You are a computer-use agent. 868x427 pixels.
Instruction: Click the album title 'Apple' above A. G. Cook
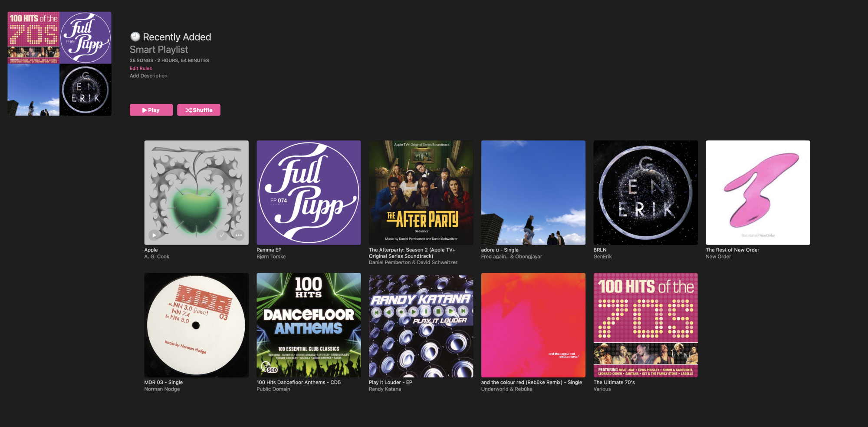coord(151,250)
